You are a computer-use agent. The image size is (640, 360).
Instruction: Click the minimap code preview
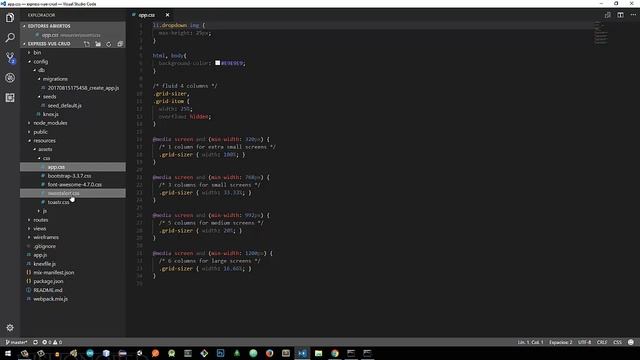(600, 33)
